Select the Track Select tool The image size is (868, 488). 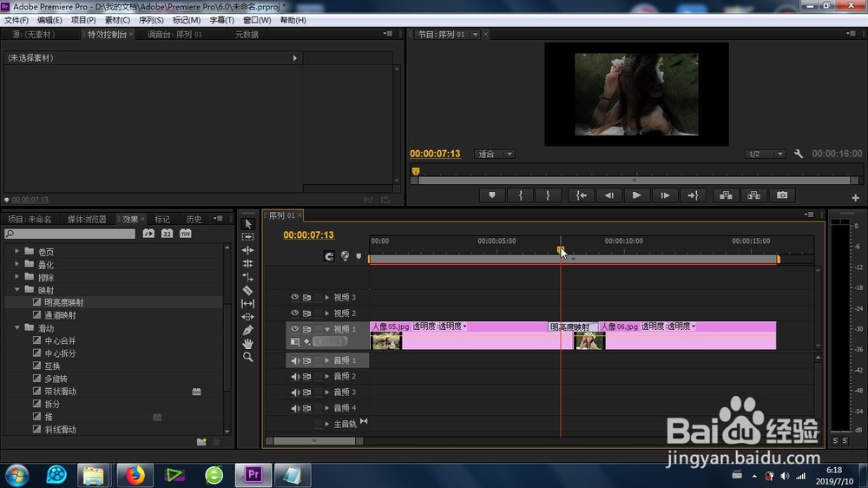[x=248, y=236]
